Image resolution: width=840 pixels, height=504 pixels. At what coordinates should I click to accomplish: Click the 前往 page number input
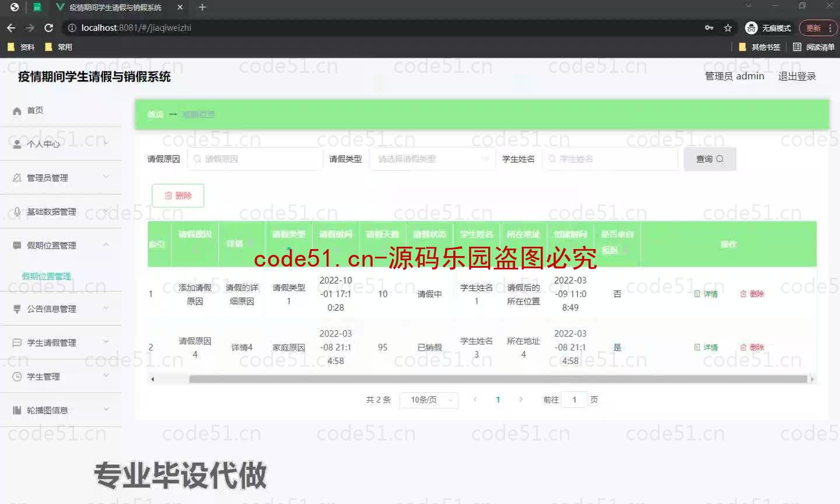(x=574, y=400)
